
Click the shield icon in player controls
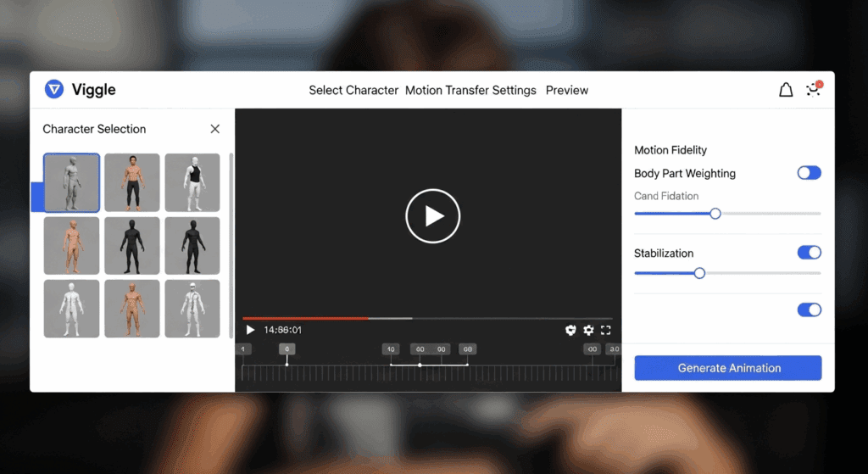tap(570, 330)
